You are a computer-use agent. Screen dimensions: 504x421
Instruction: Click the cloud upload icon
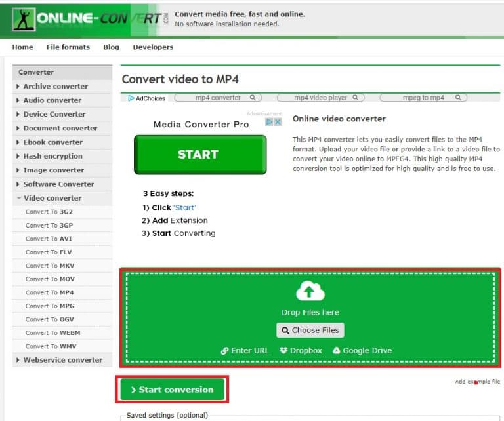(310, 291)
